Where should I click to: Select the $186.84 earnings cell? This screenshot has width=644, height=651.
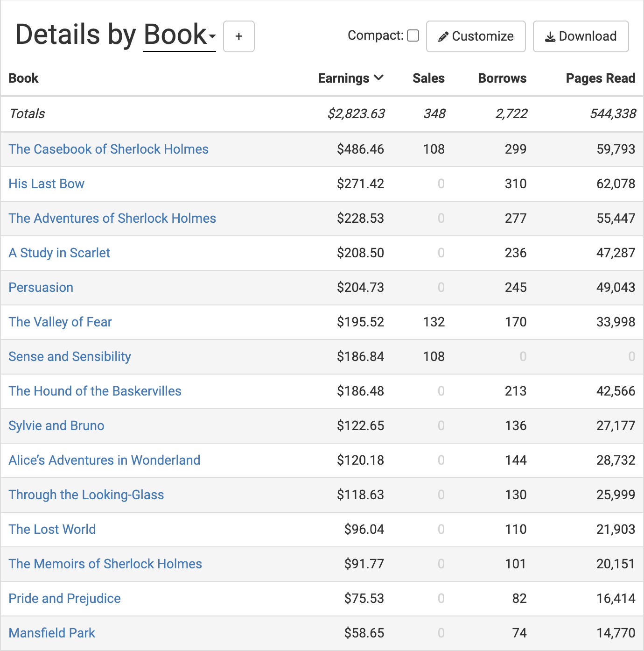click(360, 356)
